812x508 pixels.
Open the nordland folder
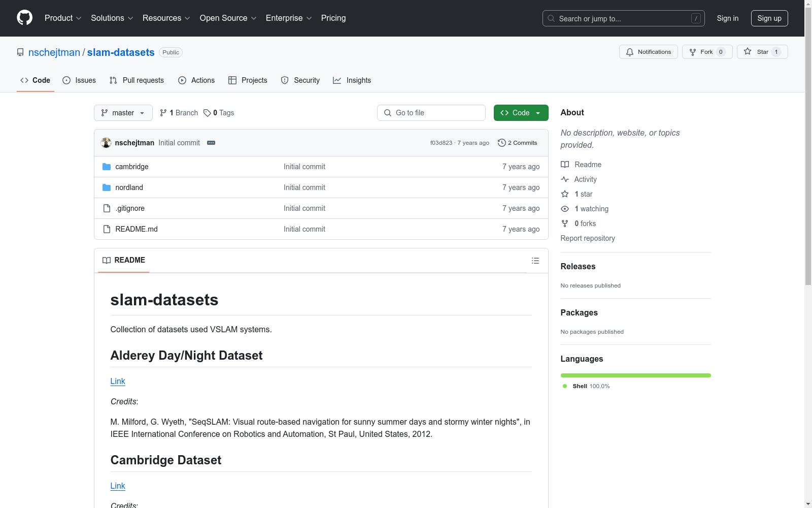(129, 187)
